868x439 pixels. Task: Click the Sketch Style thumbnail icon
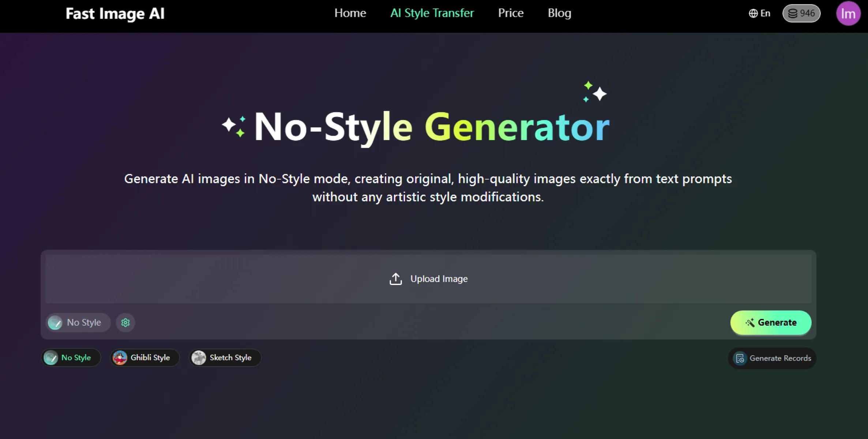point(199,357)
